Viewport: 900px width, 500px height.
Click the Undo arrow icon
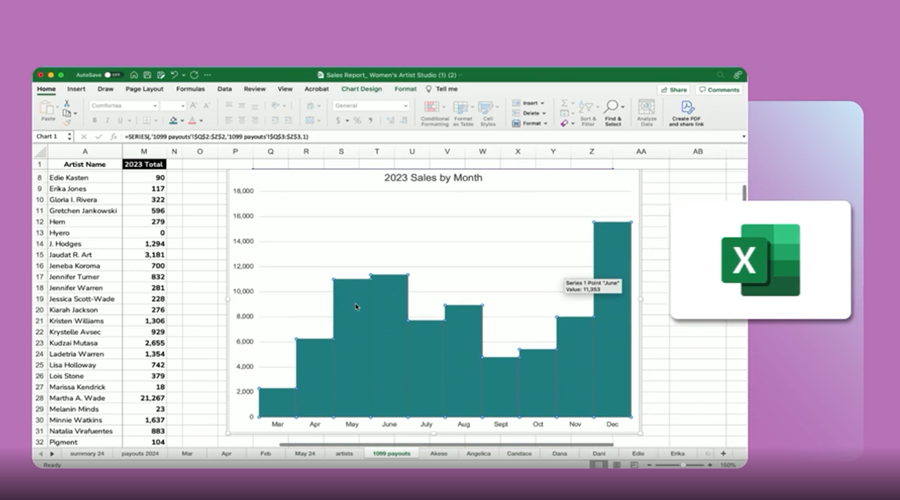tap(174, 75)
